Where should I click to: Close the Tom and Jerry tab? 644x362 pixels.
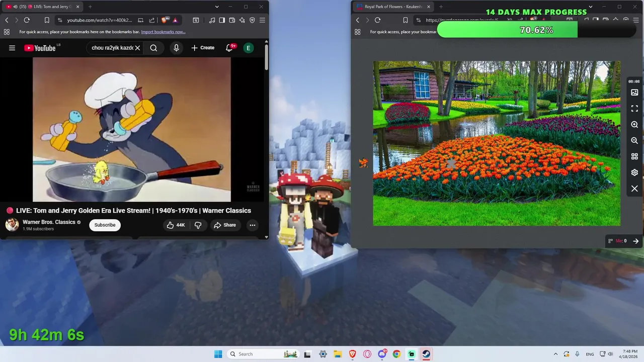point(77,7)
